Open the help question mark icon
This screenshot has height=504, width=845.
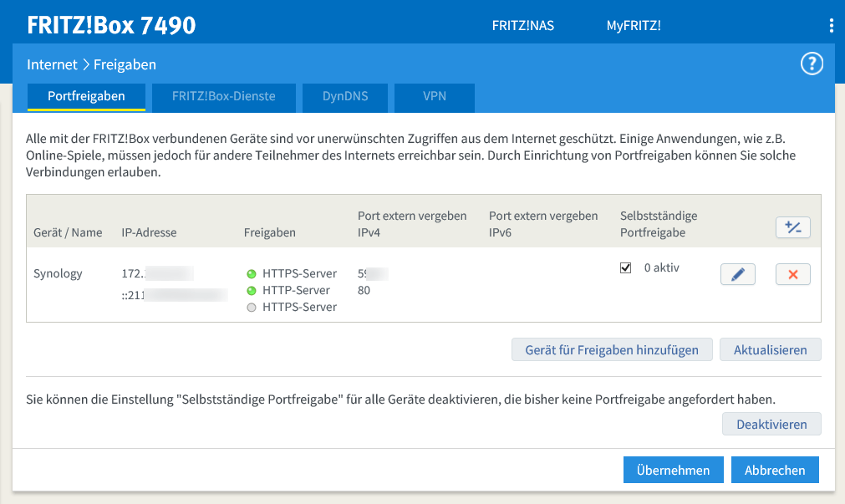click(x=812, y=64)
